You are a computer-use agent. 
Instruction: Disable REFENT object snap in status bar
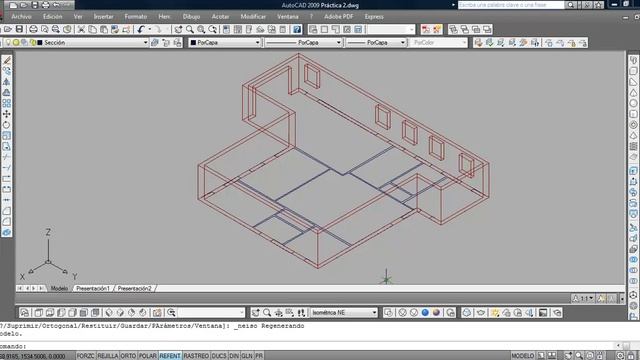(x=170, y=356)
